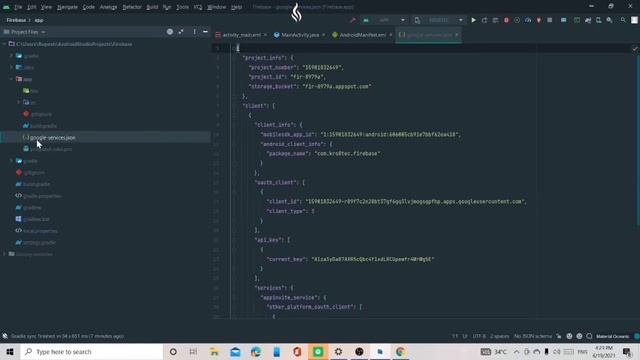The height and width of the screenshot is (360, 640).
Task: Open the SDK Manager icon
Action: [609, 20]
